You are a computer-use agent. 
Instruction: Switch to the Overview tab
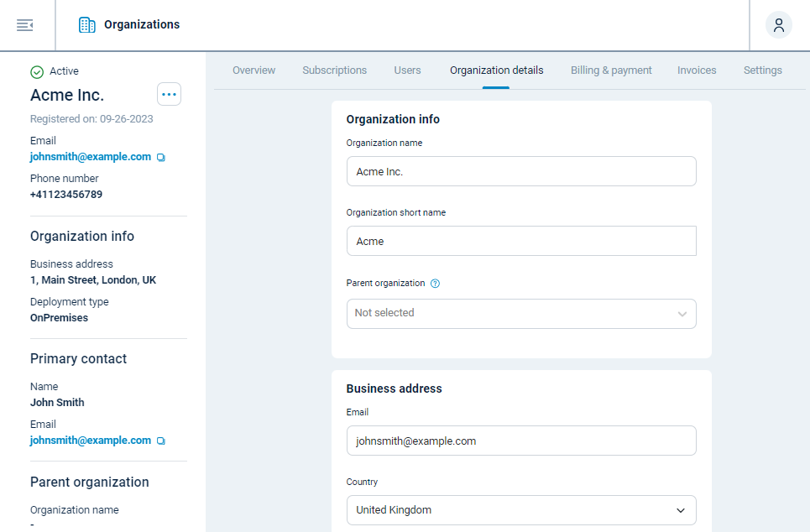(x=253, y=70)
